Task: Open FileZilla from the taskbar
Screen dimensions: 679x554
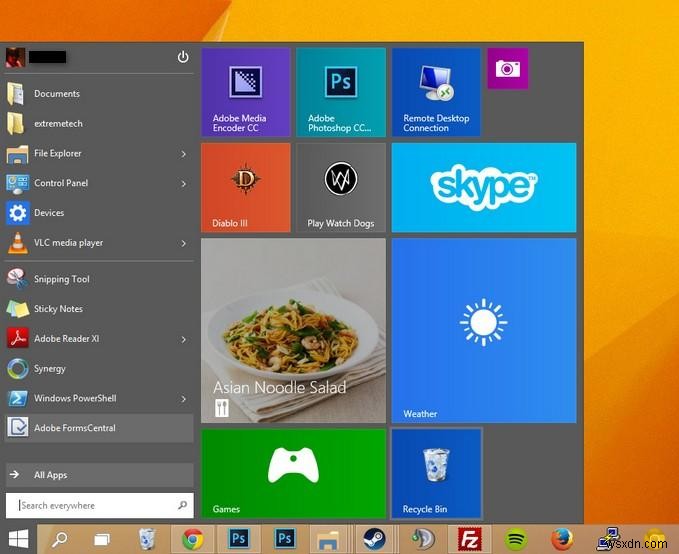Action: tap(470, 539)
